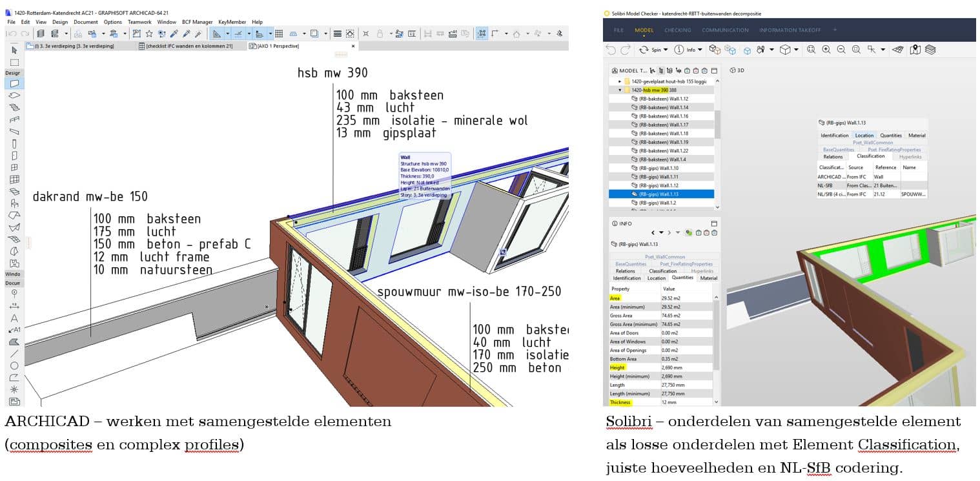
Task: Click the Solibri zoom-in magnifier icon
Action: tap(826, 50)
